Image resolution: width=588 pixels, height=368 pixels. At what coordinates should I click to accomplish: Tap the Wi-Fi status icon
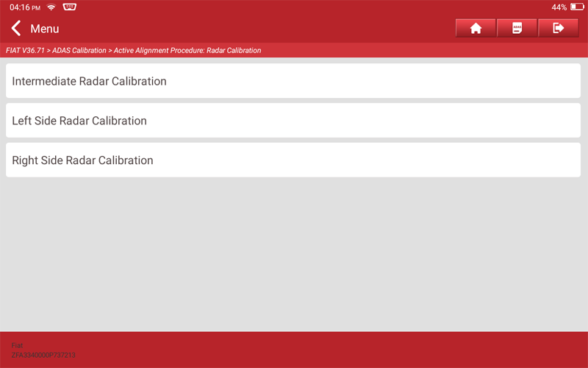[51, 7]
